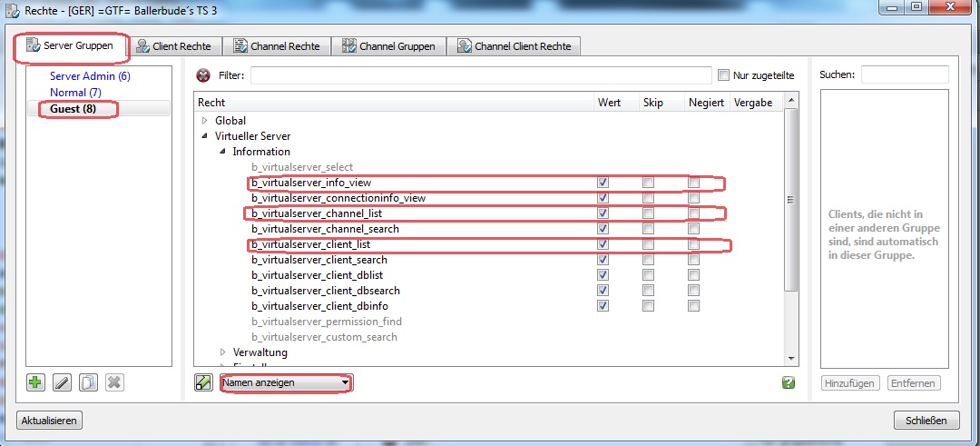The width and height of the screenshot is (980, 446).
Task: Toggle Negiert checkbox for b_virtualserver_client_dblist
Action: click(x=694, y=275)
